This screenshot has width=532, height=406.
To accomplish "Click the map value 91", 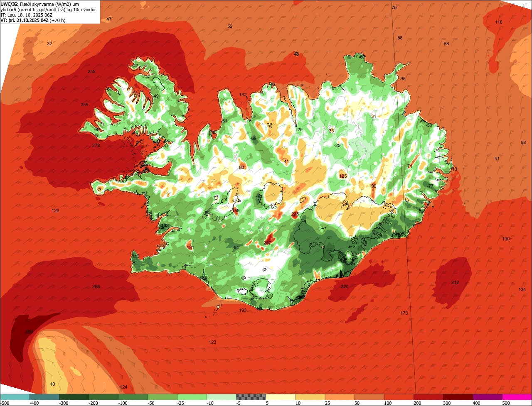I will [x=497, y=159].
